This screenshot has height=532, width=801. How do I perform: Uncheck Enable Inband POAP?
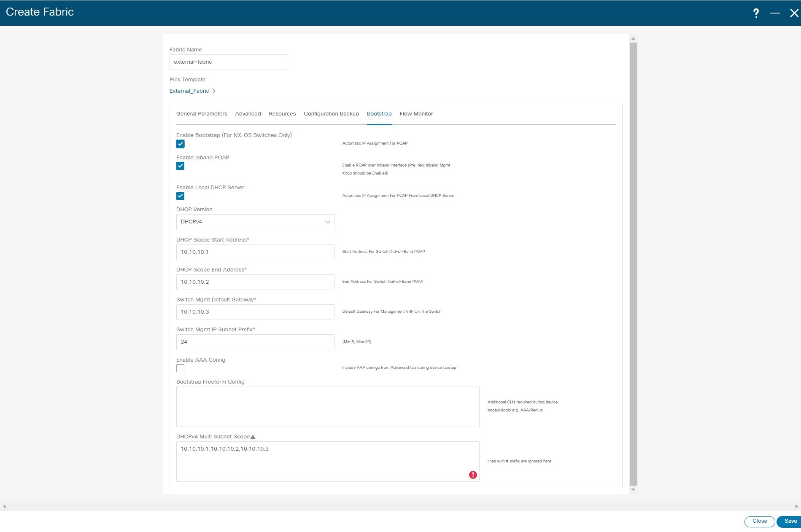point(180,166)
